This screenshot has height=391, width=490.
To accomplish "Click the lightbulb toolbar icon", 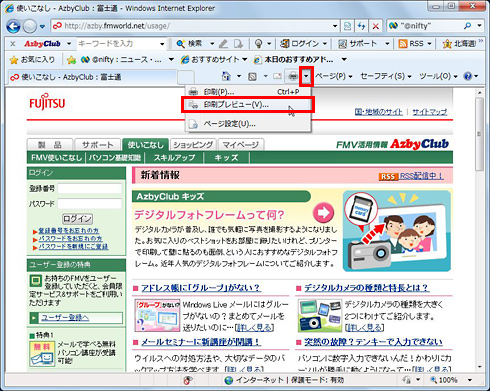I will (259, 44).
